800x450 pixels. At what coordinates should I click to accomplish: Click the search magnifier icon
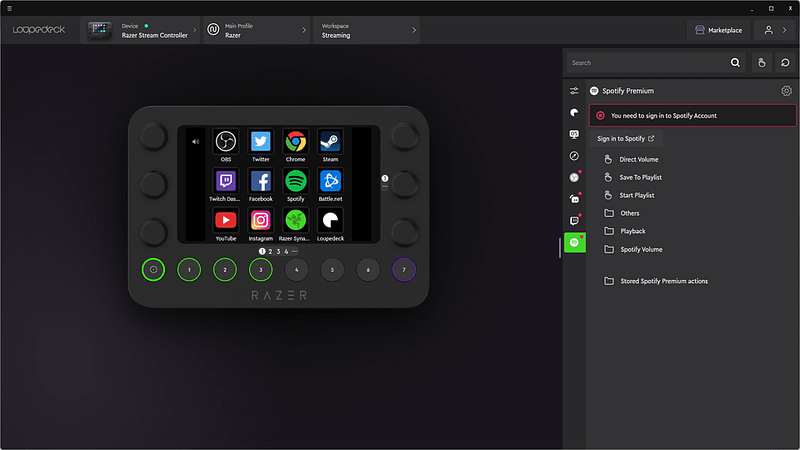[735, 63]
